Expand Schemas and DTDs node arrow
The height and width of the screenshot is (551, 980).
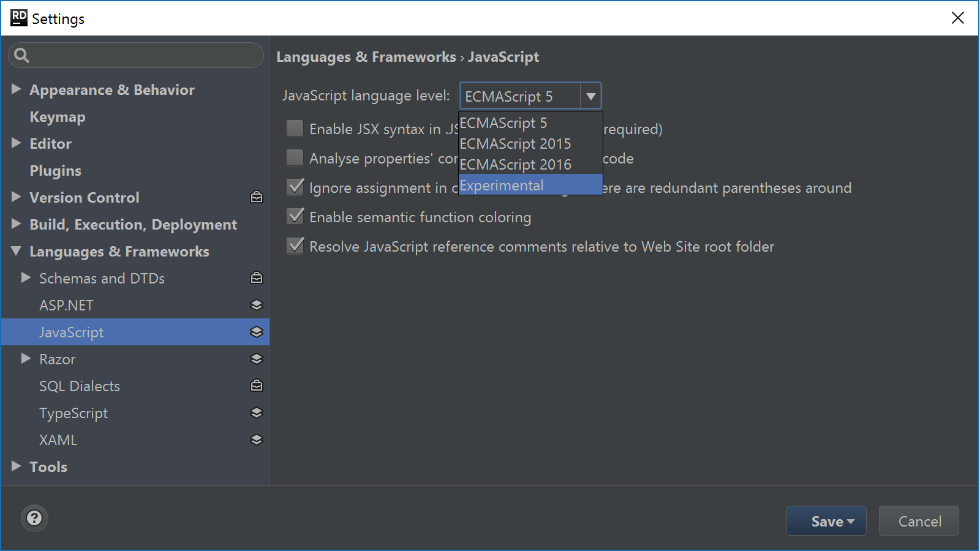click(26, 278)
